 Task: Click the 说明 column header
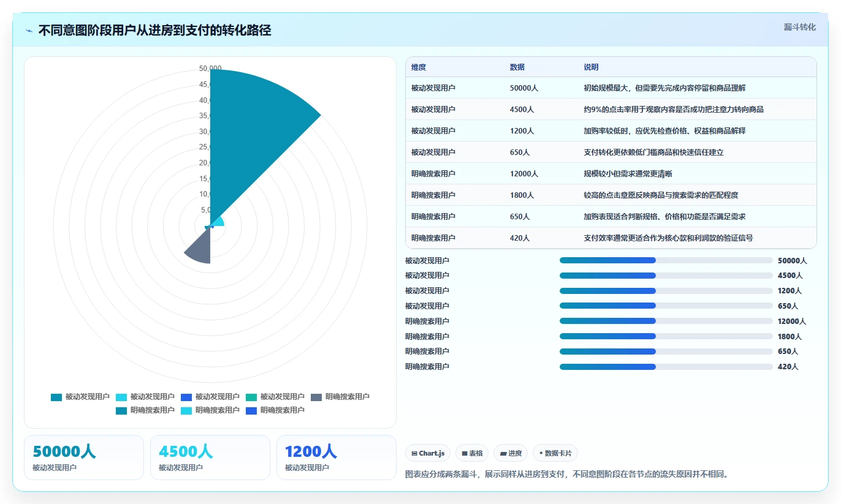(x=591, y=67)
